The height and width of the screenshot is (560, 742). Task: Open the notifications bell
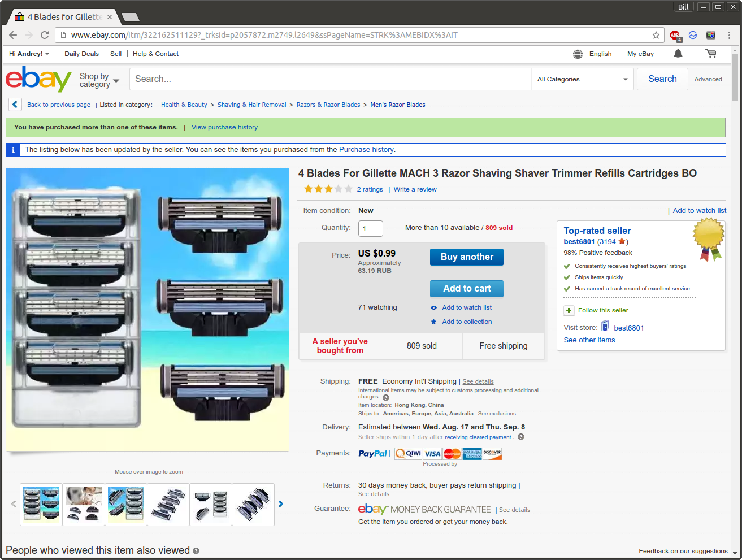click(x=678, y=54)
